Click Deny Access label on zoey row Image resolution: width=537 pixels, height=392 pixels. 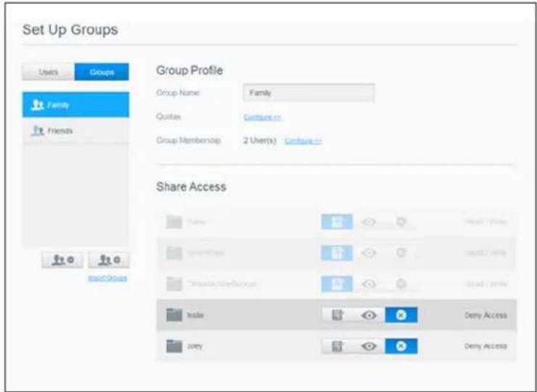[x=485, y=346]
